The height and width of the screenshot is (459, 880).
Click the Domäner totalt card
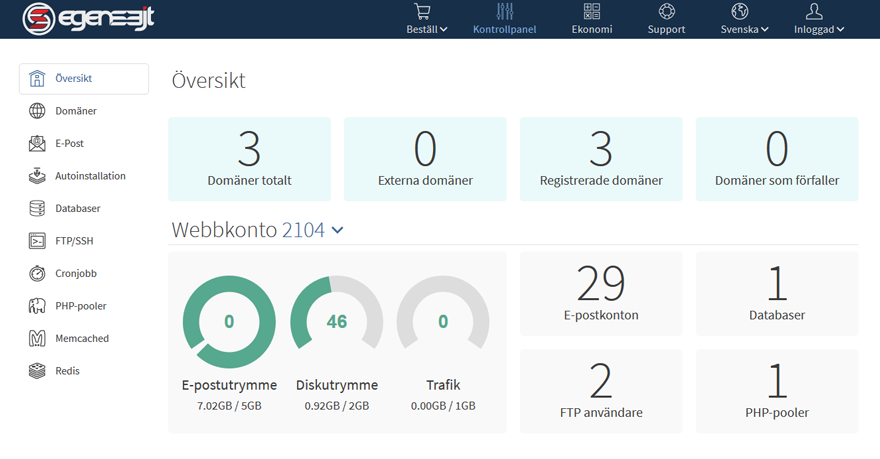pyautogui.click(x=249, y=159)
